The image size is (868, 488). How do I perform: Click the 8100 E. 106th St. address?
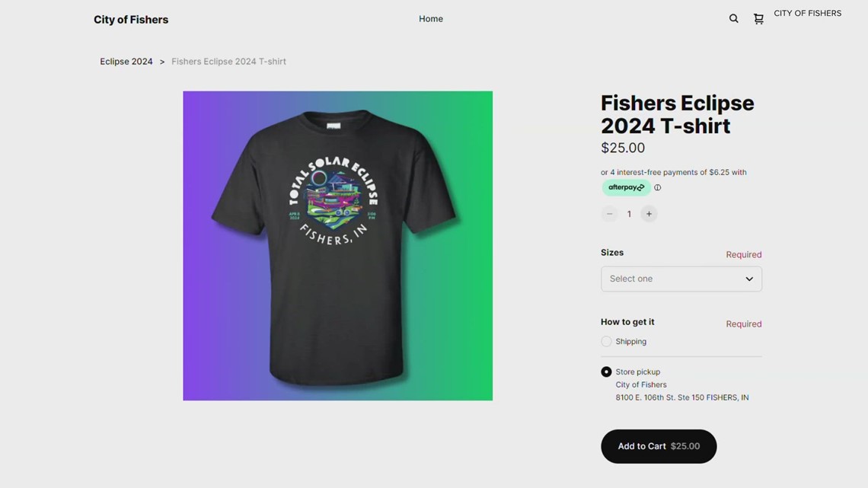click(x=681, y=397)
